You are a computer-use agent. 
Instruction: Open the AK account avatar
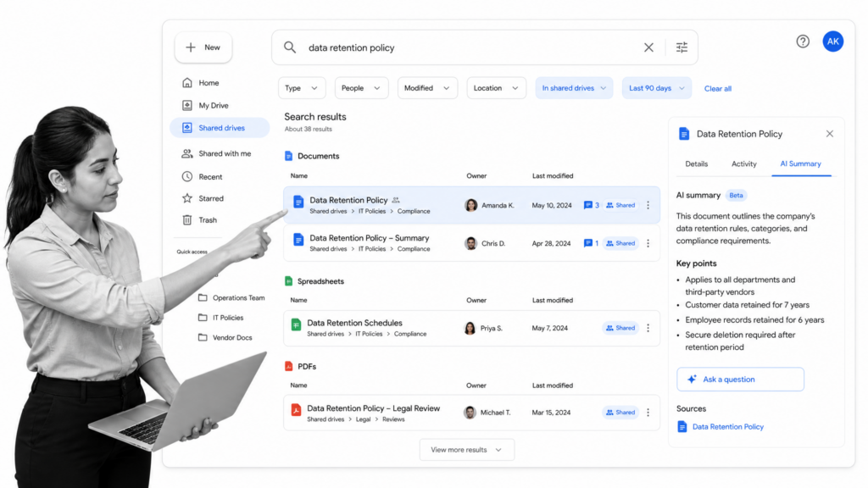pos(832,42)
